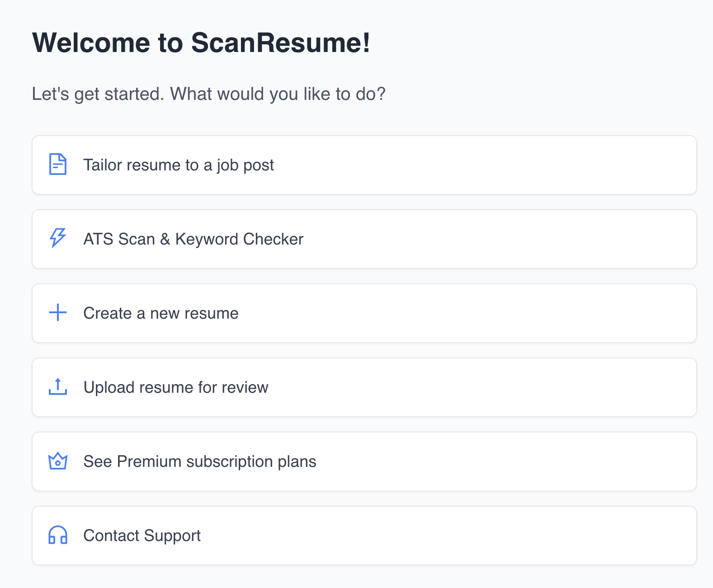View "See Premium subscription plans" label
Image resolution: width=713 pixels, height=588 pixels.
[200, 461]
